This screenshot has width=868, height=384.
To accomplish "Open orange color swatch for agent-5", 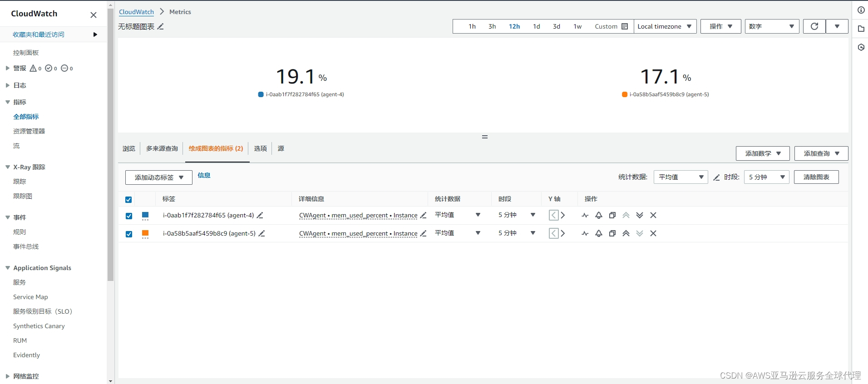I will click(x=145, y=234).
